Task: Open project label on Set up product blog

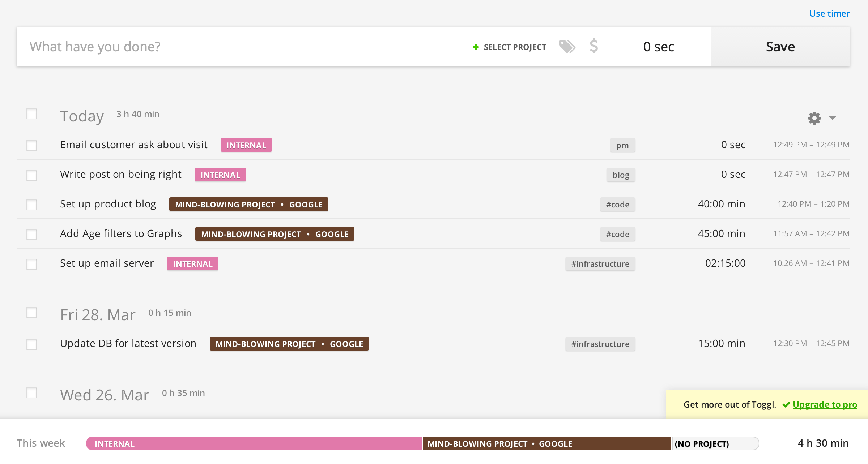Action: [x=249, y=205]
